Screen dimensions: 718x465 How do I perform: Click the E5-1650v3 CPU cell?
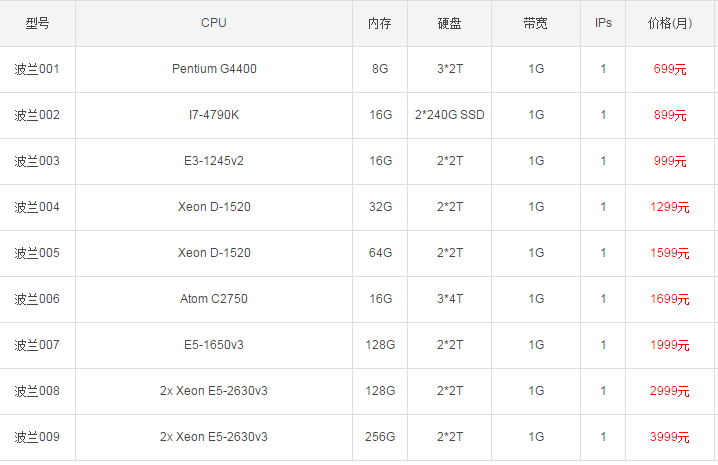[214, 345]
